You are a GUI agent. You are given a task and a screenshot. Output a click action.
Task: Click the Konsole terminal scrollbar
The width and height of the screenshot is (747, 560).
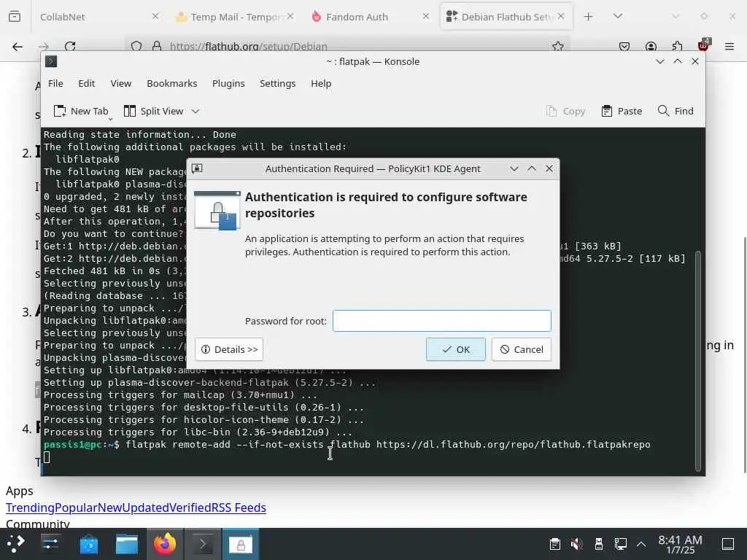(x=698, y=360)
